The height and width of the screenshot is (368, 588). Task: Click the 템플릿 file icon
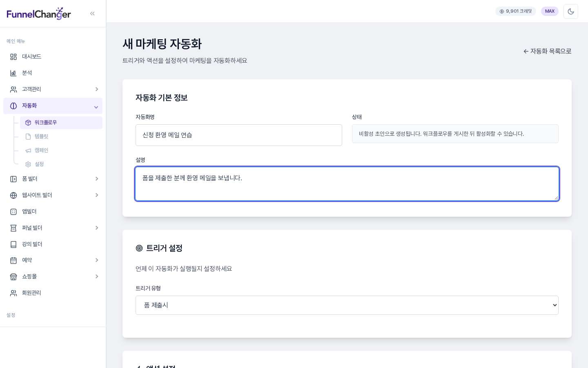coord(28,137)
